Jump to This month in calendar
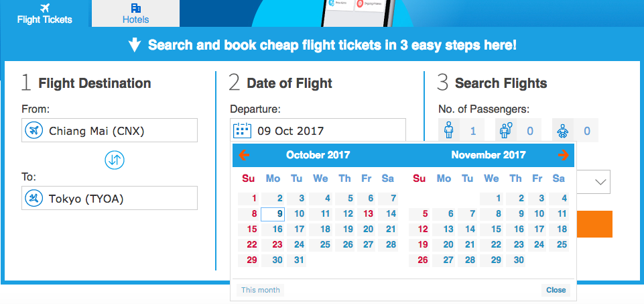 click(261, 290)
